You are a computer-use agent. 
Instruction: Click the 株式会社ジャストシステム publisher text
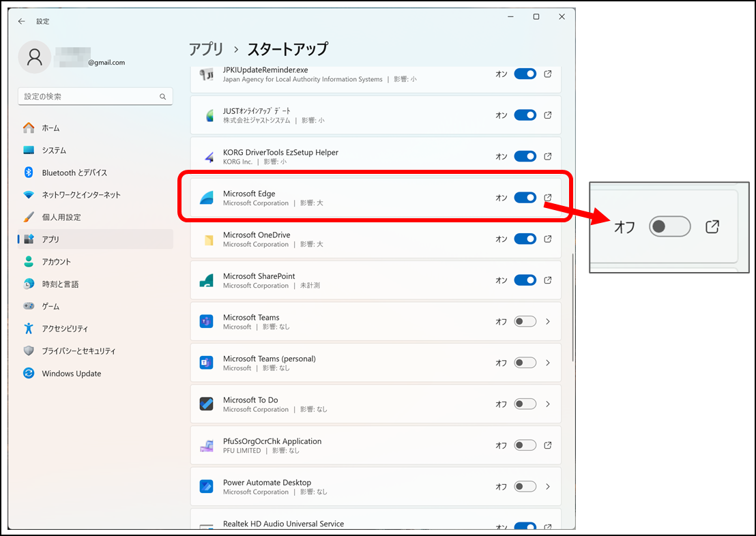(x=257, y=120)
